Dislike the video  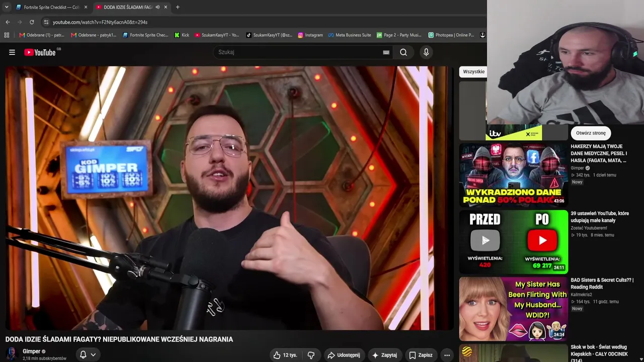311,355
